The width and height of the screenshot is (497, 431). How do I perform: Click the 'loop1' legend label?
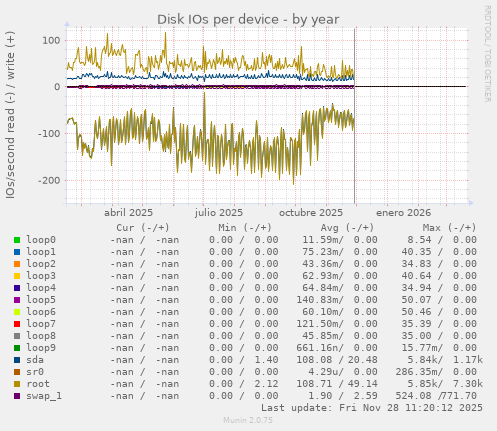point(41,252)
